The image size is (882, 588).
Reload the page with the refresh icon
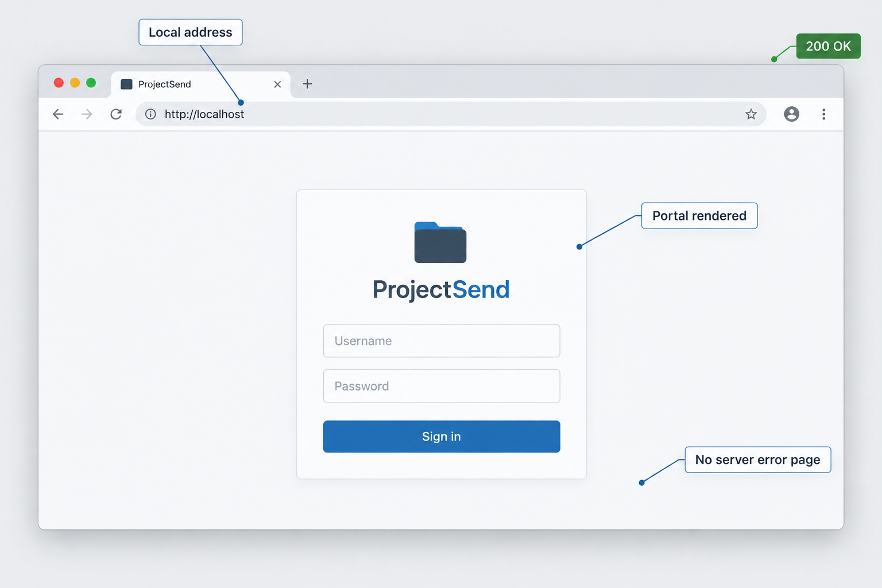coord(116,114)
